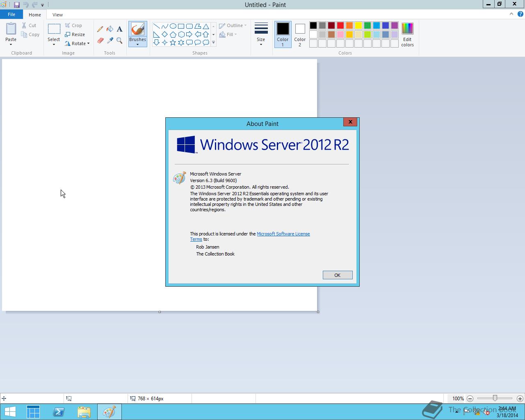Choose the Pentagon shape
525x420 pixels.
[173, 34]
